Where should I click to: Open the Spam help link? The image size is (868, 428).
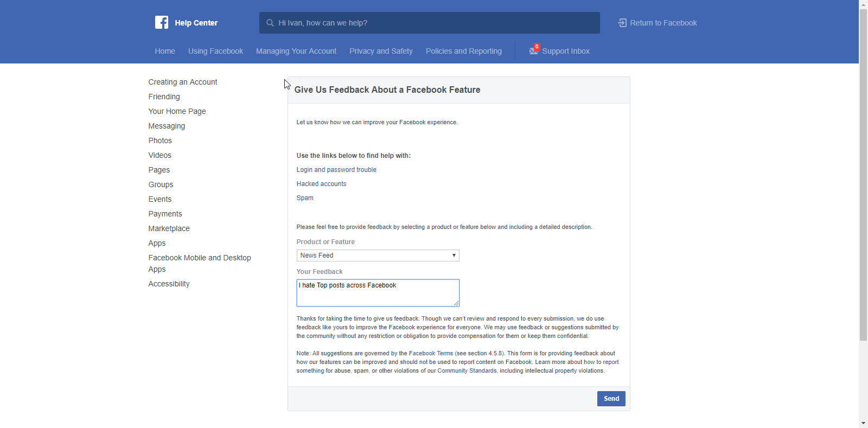tap(305, 198)
